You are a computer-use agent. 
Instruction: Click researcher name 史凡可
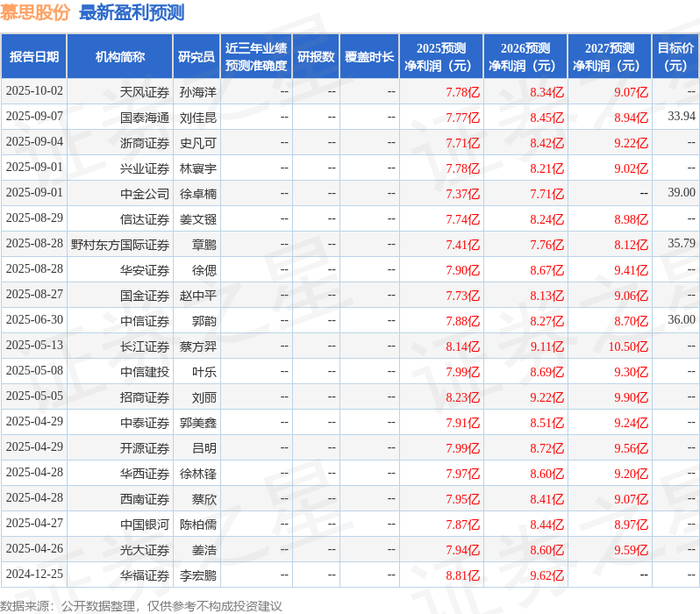pyautogui.click(x=198, y=143)
